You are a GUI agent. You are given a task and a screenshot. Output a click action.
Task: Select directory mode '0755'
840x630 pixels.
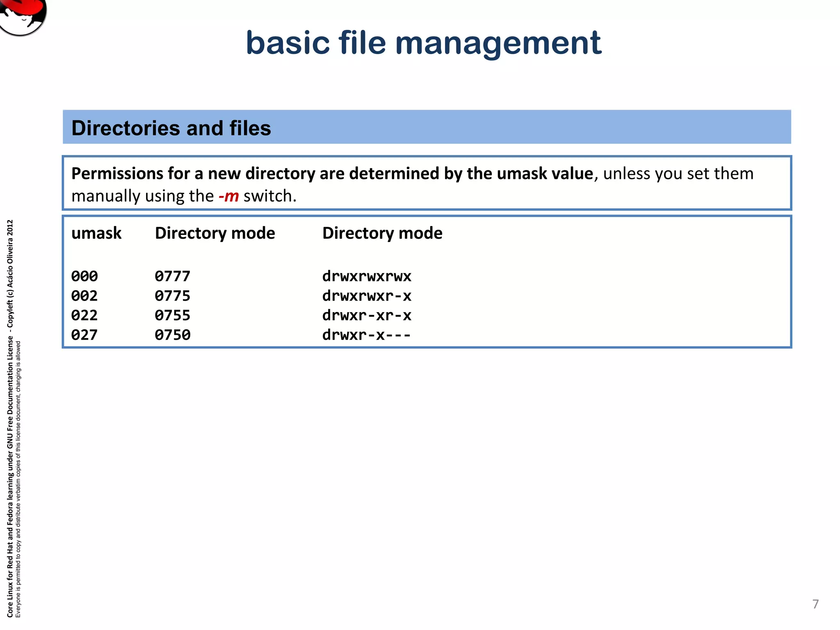coord(173,315)
